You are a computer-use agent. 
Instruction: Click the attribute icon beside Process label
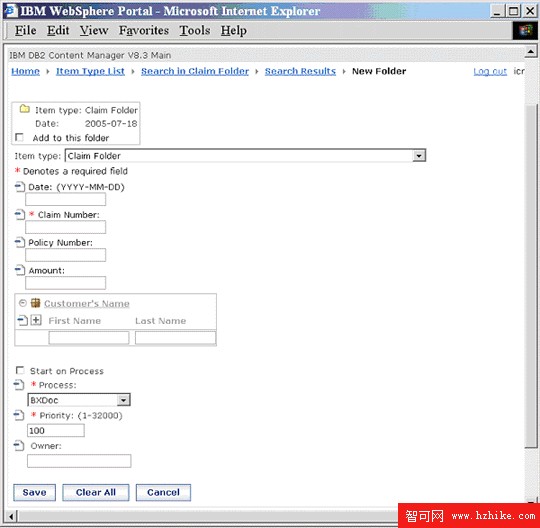pos(19,385)
